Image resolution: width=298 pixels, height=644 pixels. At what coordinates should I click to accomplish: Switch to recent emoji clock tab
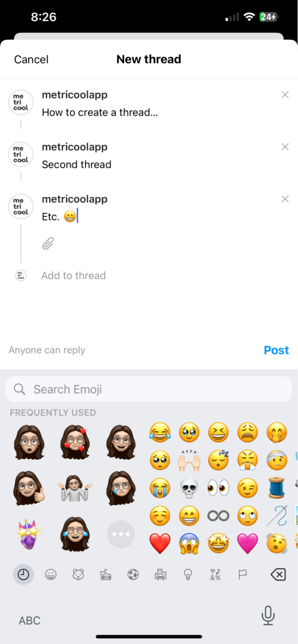pos(23,574)
